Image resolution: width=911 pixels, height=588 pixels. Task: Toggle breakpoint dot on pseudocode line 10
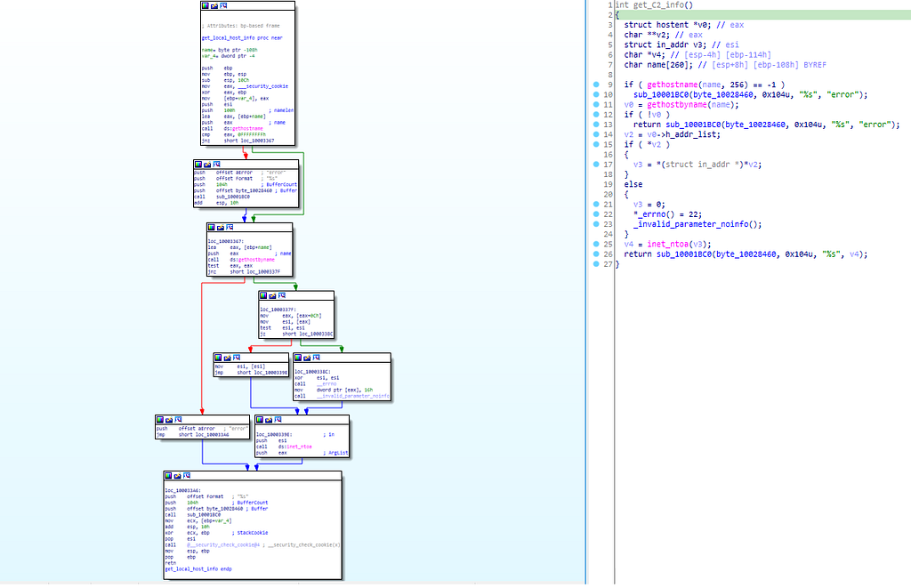coord(596,94)
